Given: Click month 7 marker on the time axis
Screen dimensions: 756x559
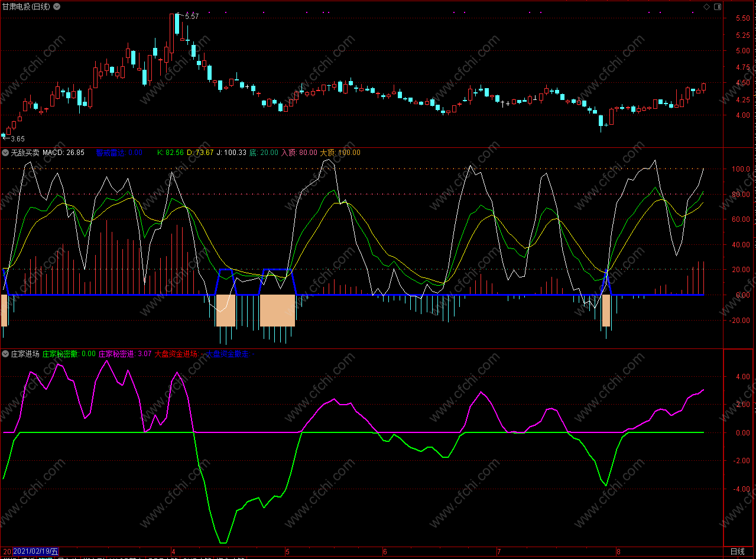Looking at the screenshot, I should click(498, 551).
